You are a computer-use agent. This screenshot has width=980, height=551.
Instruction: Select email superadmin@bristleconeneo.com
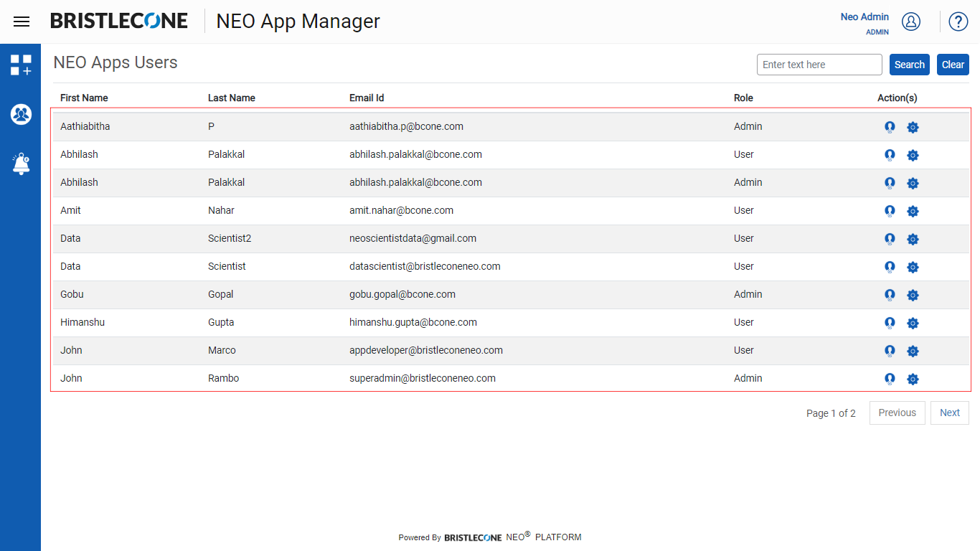pyautogui.click(x=423, y=378)
